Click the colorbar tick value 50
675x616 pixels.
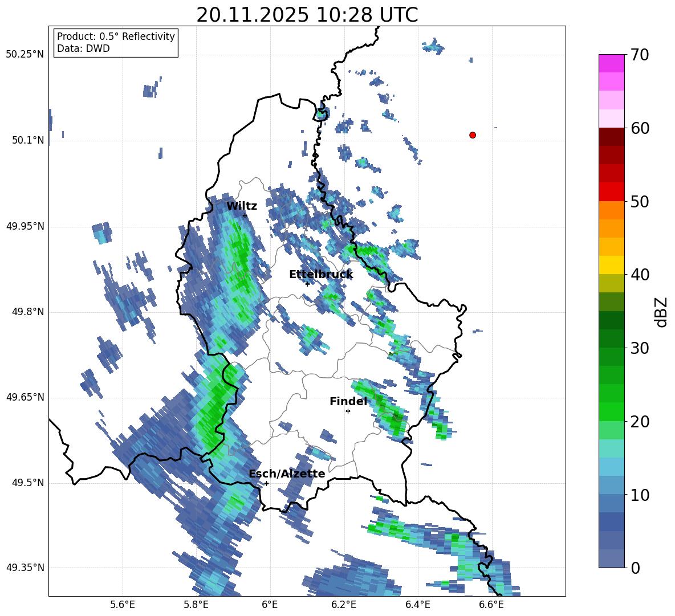pyautogui.click(x=640, y=201)
